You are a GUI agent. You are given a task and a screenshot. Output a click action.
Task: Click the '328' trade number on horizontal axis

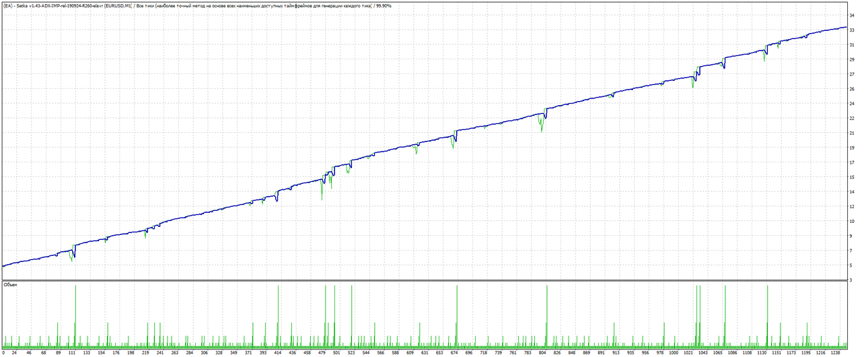tap(219, 352)
